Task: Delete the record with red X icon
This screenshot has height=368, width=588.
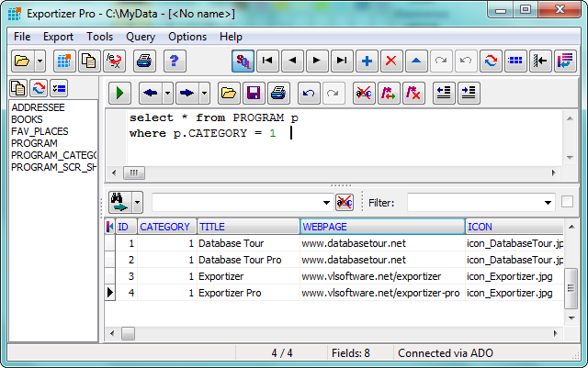Action: tap(391, 61)
